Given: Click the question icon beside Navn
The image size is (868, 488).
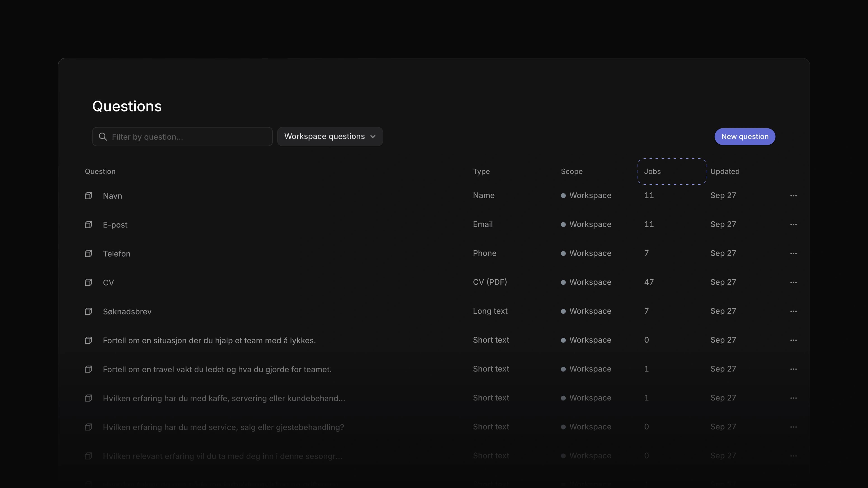Looking at the screenshot, I should pos(88,196).
